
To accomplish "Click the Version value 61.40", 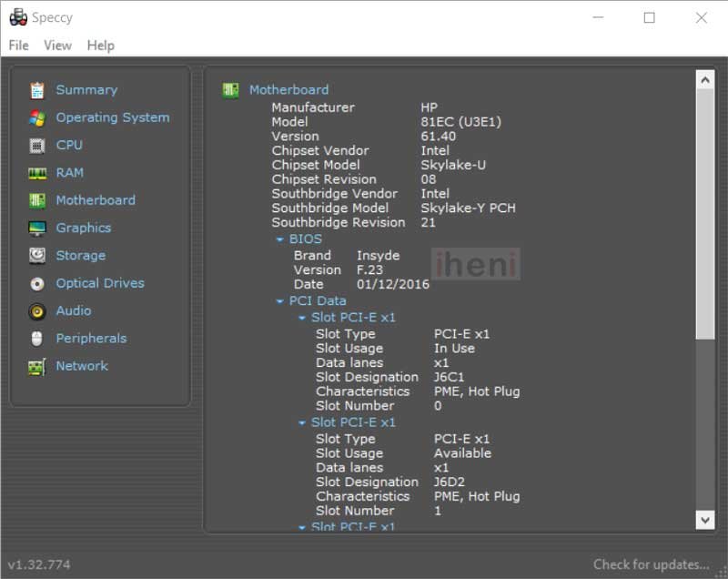I will click(439, 137).
